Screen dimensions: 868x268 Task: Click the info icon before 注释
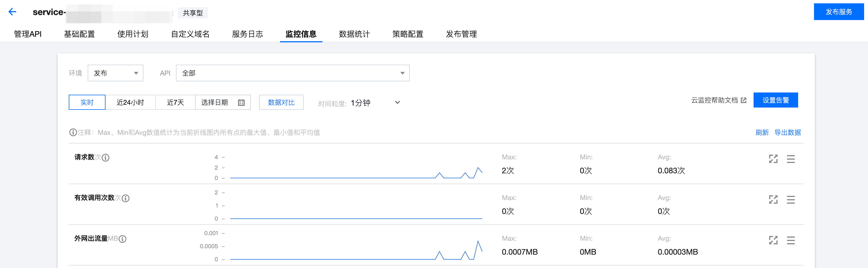(x=73, y=133)
